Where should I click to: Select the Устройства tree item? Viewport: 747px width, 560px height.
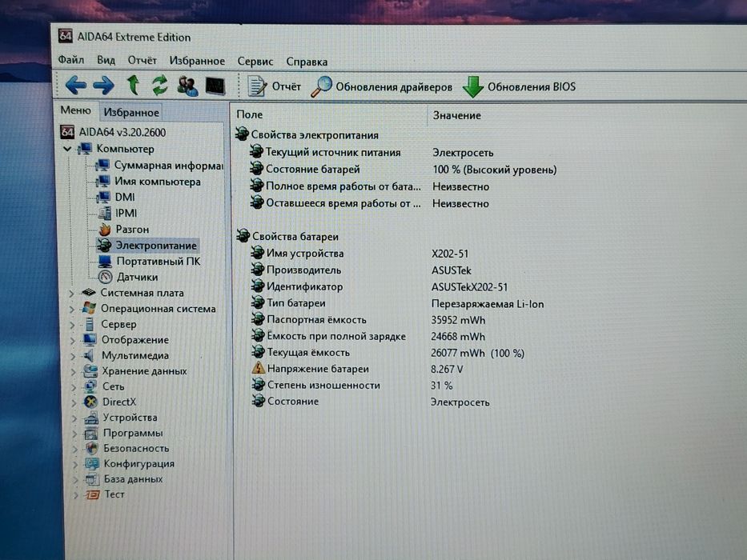[x=130, y=418]
